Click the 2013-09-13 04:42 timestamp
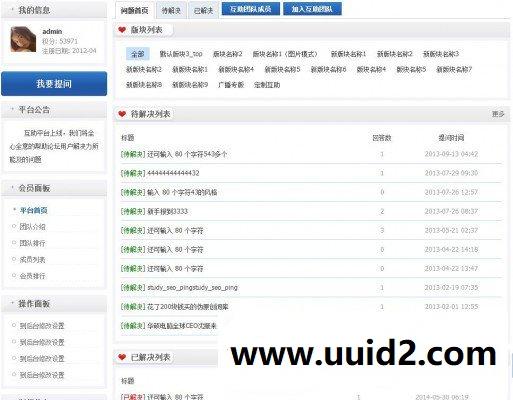 click(451, 154)
